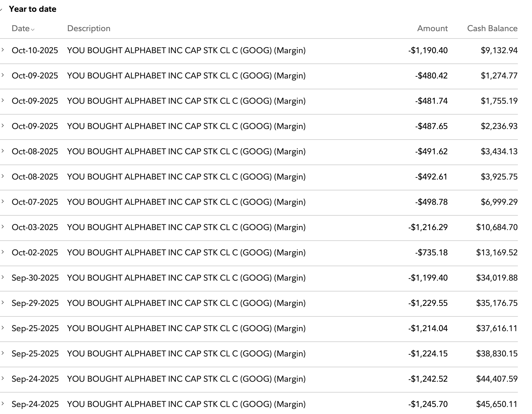Screen dimensions: 532x414
Task: Expand the Oct-08-2025 row showing -$491.62
Action: click(3, 151)
